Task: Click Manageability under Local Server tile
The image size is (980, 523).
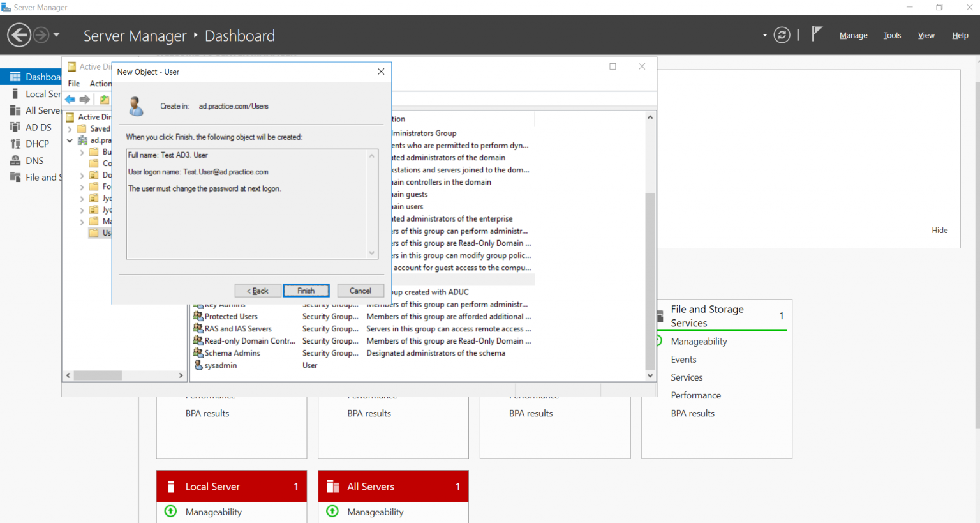Action: pyautogui.click(x=213, y=512)
